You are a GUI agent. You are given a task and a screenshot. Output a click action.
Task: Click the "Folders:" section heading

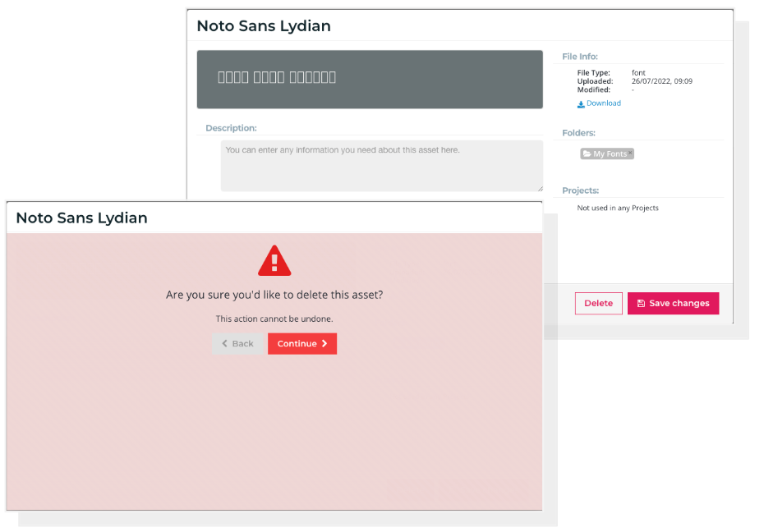[578, 133]
